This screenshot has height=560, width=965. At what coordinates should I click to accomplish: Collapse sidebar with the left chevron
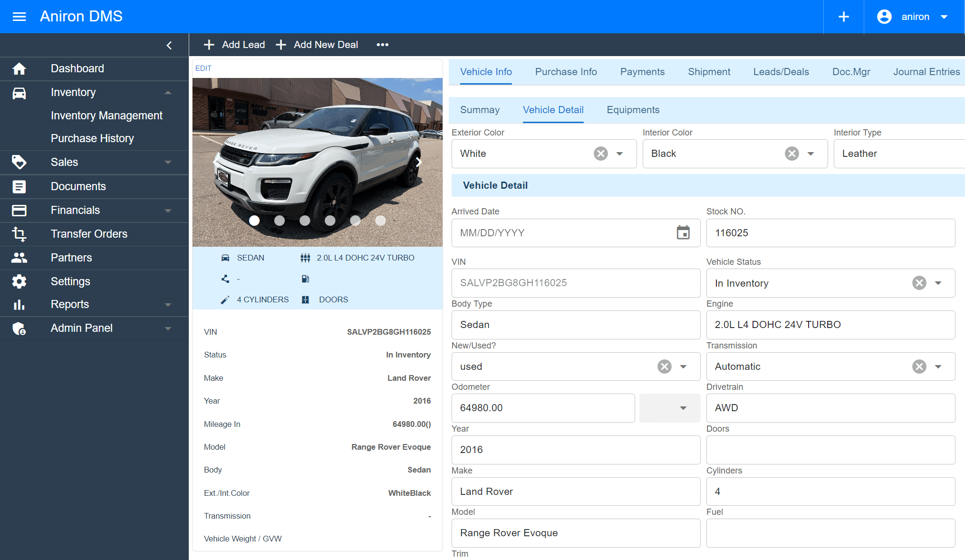click(x=169, y=45)
